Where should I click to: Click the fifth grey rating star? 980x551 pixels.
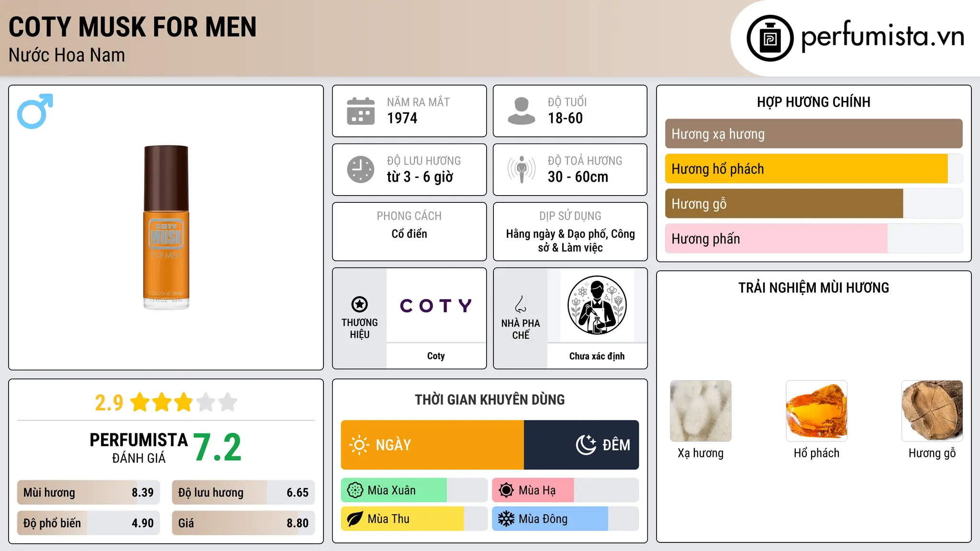click(228, 402)
